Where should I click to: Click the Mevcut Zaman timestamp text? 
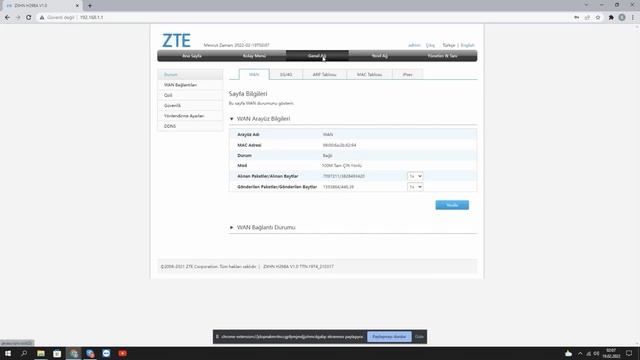pos(236,45)
